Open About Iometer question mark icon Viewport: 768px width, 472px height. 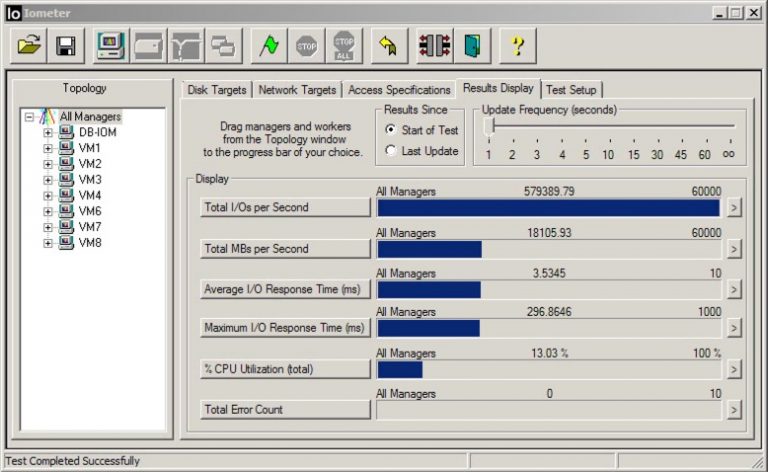click(x=518, y=46)
